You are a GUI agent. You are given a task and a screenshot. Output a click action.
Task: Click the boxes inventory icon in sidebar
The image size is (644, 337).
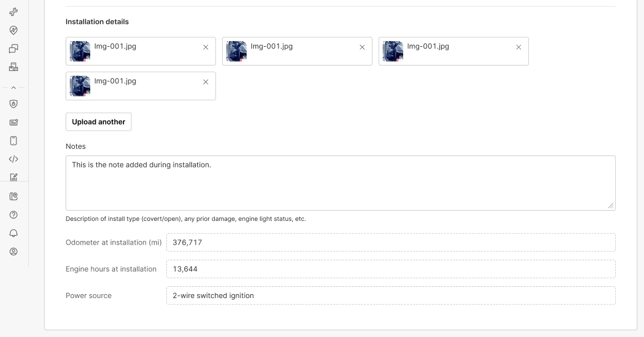[x=14, y=67]
